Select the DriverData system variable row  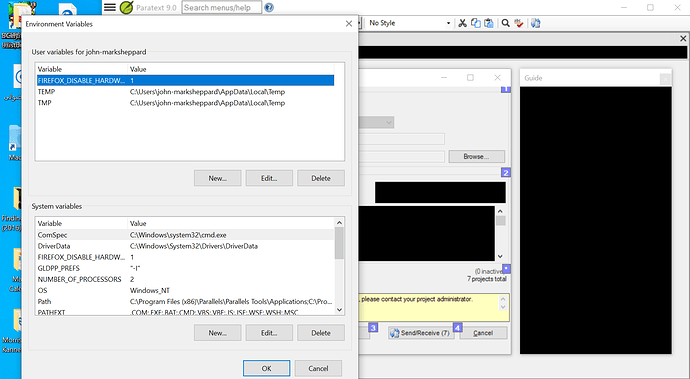click(x=185, y=246)
